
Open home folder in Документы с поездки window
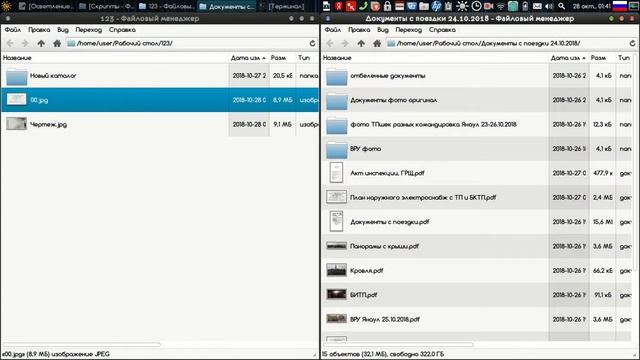[x=377, y=43]
